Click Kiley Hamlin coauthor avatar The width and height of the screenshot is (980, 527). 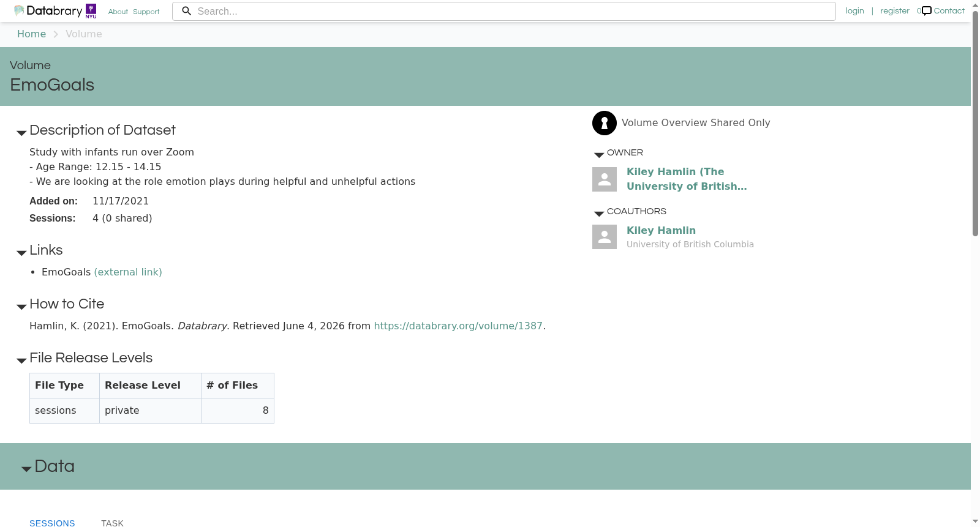[x=605, y=237]
